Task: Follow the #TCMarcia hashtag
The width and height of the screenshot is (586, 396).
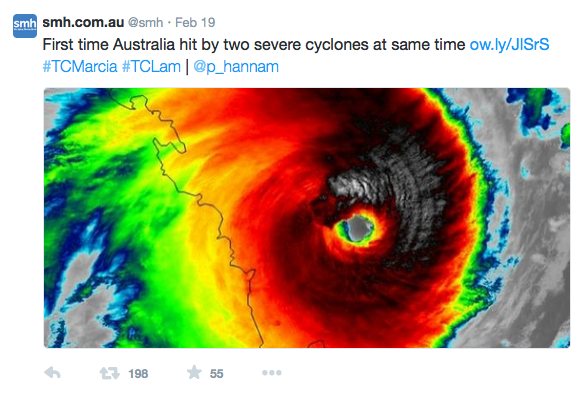Action: [x=80, y=67]
